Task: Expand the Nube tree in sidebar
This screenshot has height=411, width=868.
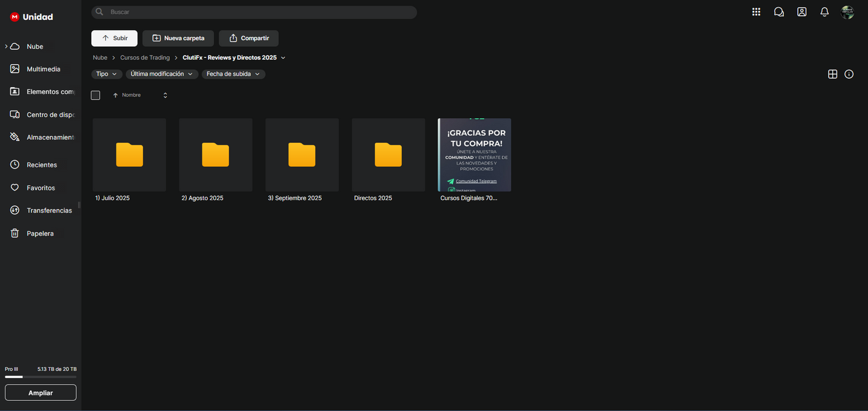Action: tap(6, 46)
